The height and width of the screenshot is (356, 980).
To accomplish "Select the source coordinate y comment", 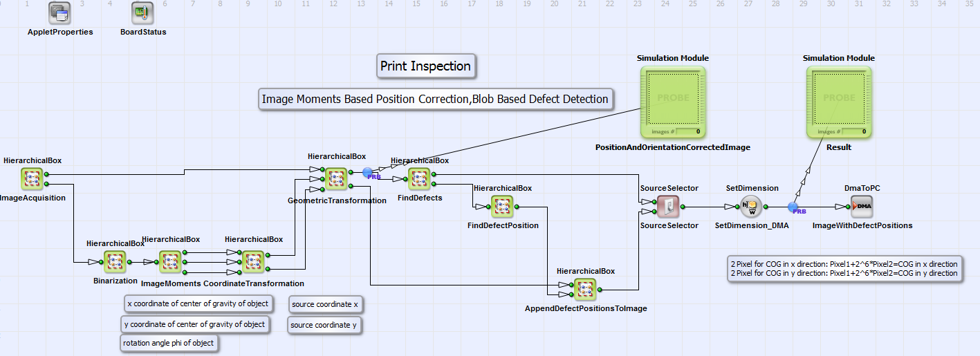I will [x=324, y=325].
